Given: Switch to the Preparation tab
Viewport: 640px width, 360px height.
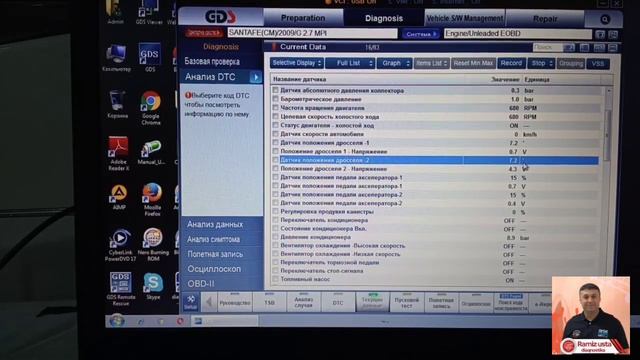Looking at the screenshot, I should tap(303, 18).
